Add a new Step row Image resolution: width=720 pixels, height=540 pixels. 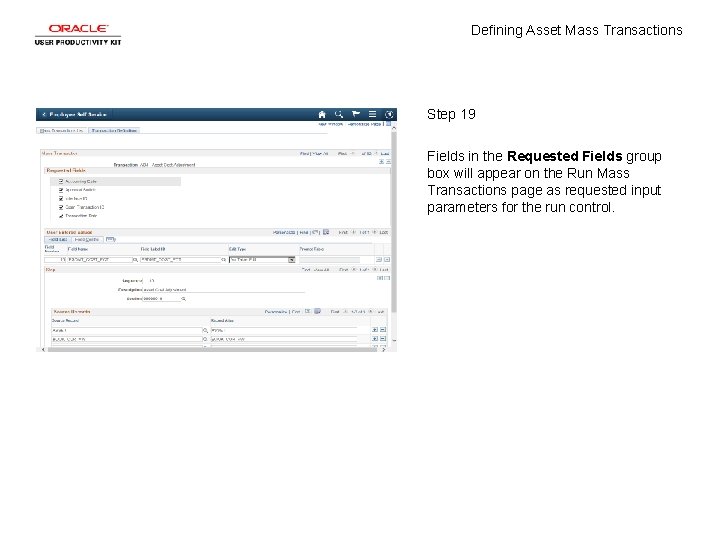[379, 278]
